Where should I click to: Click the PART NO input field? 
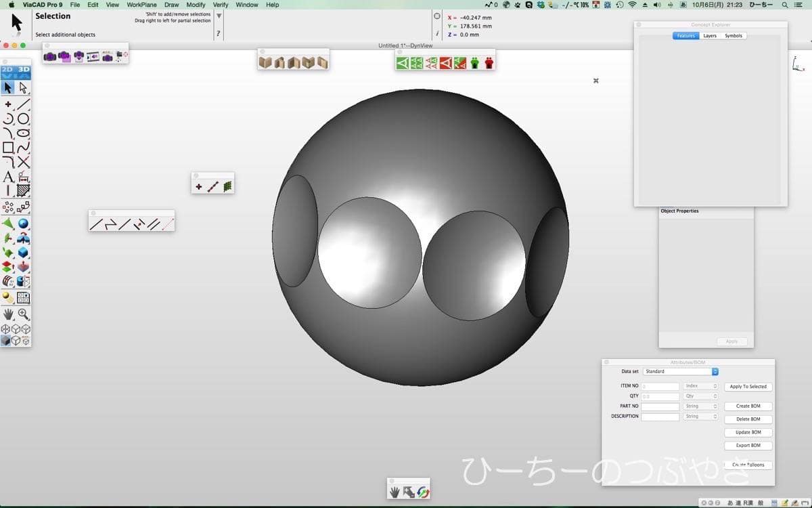[660, 406]
